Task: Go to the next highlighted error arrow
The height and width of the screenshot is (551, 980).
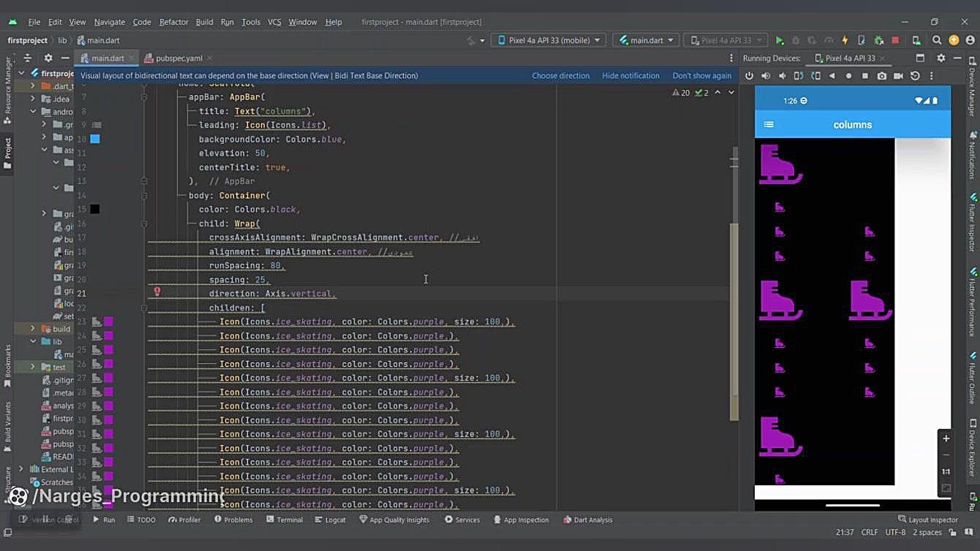Action: click(x=731, y=93)
